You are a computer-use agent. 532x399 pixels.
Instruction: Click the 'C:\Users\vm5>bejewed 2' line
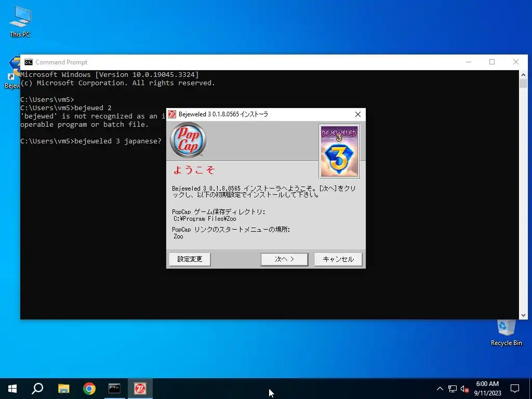(x=66, y=108)
